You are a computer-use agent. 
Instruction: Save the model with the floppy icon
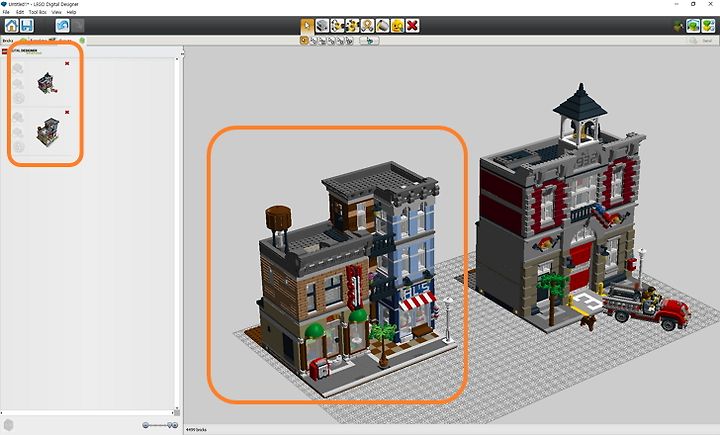[x=27, y=26]
